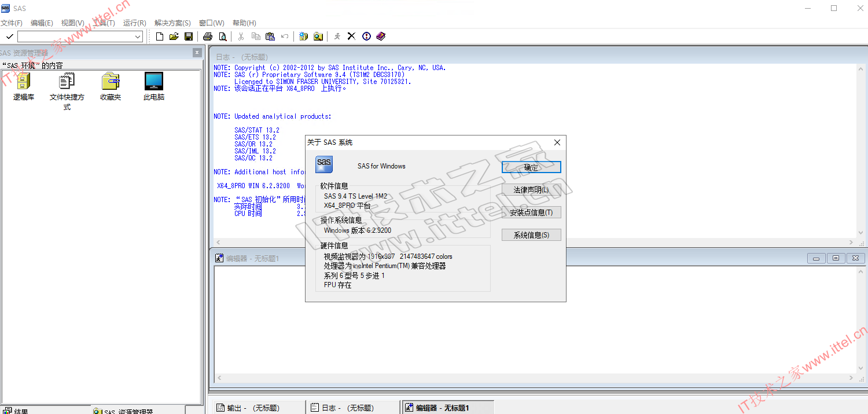Screen dimensions: 868x414
Task: Click the Break exclamation icon
Action: [366, 36]
